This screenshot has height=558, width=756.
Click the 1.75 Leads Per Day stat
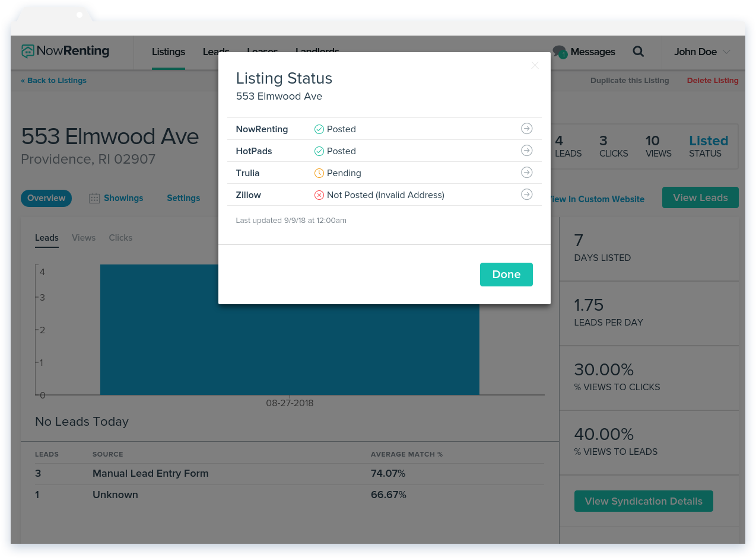click(x=649, y=313)
